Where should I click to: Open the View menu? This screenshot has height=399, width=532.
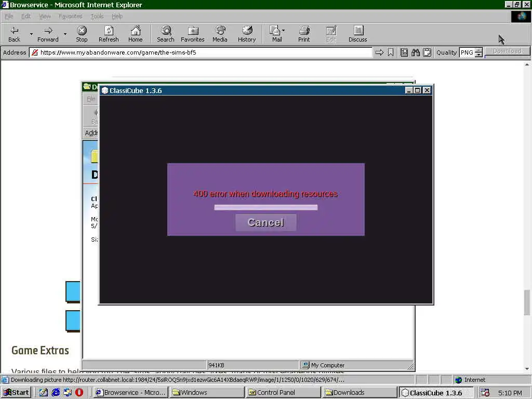[x=45, y=16]
